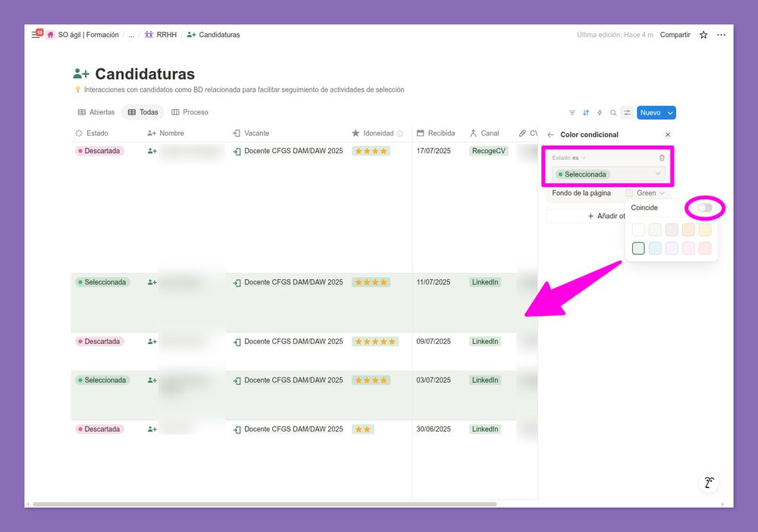Delete the rule using trash icon
The image size is (758, 532).
click(x=662, y=158)
